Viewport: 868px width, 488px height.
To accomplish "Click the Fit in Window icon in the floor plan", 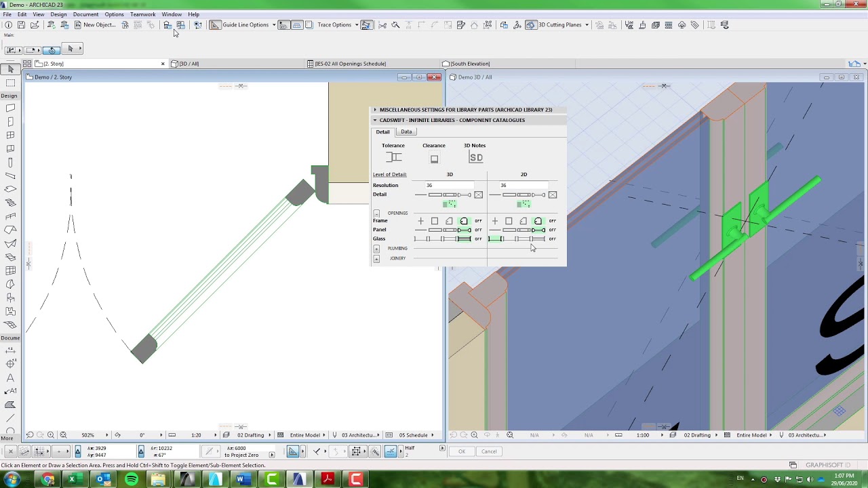I will click(x=63, y=435).
